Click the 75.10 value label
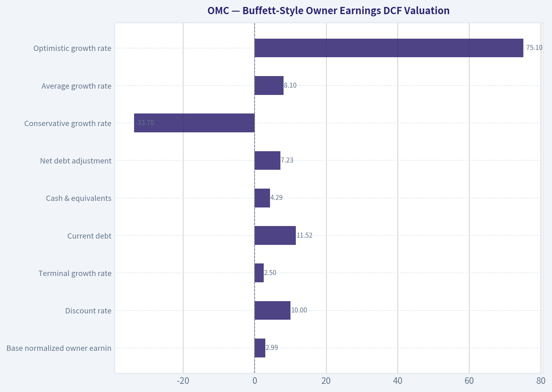 [534, 48]
